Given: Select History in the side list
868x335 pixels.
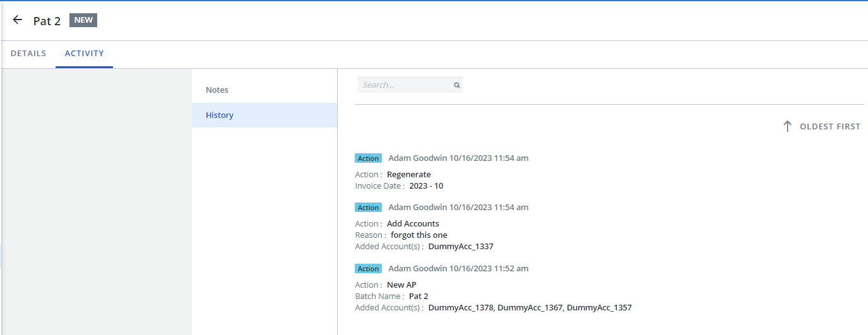Looking at the screenshot, I should pyautogui.click(x=220, y=115).
